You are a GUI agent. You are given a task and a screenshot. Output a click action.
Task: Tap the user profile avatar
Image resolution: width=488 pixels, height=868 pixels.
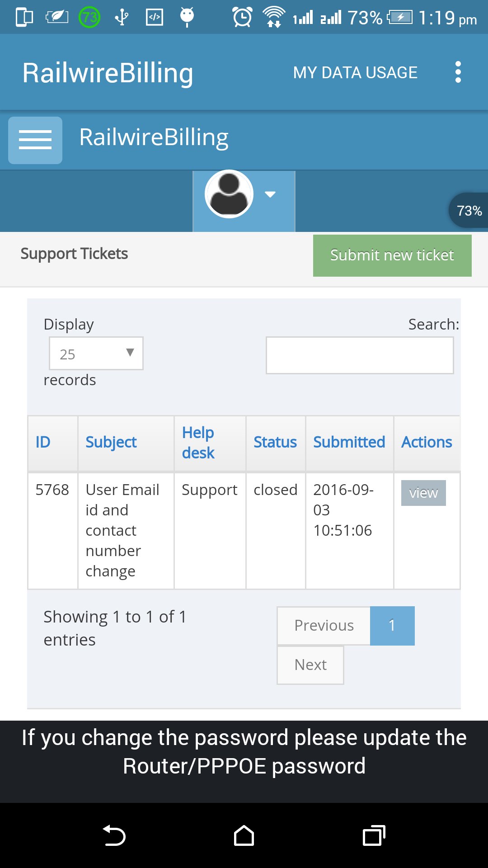(x=229, y=193)
